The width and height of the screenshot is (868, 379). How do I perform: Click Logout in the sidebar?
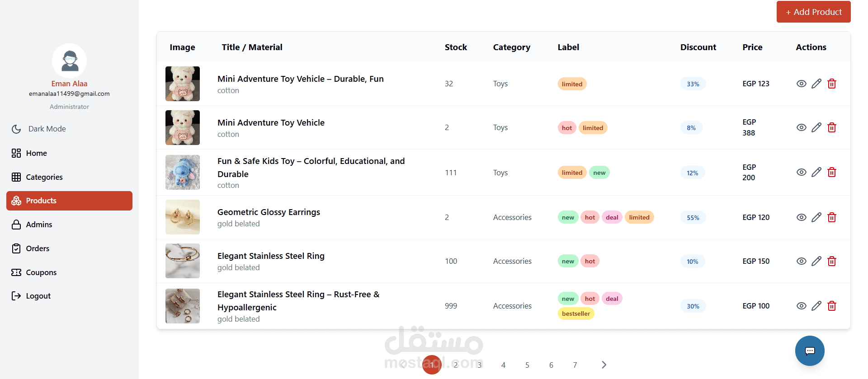(69, 296)
